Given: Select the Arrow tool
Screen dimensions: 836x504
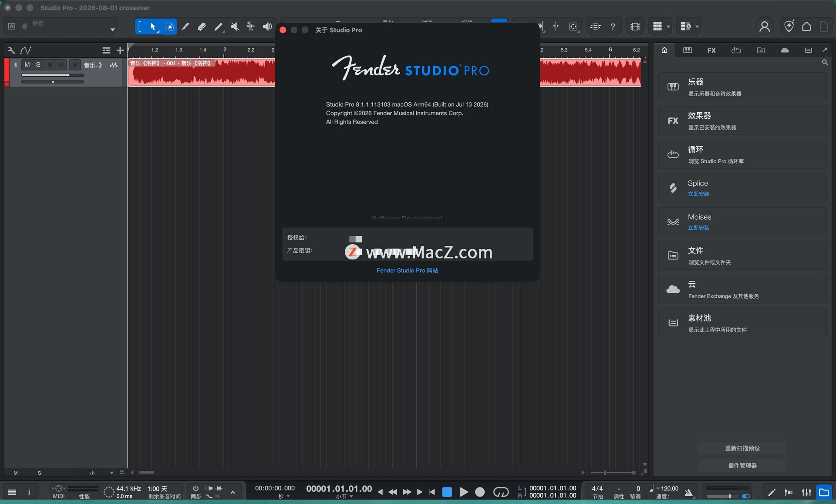Looking at the screenshot, I should pyautogui.click(x=153, y=27).
